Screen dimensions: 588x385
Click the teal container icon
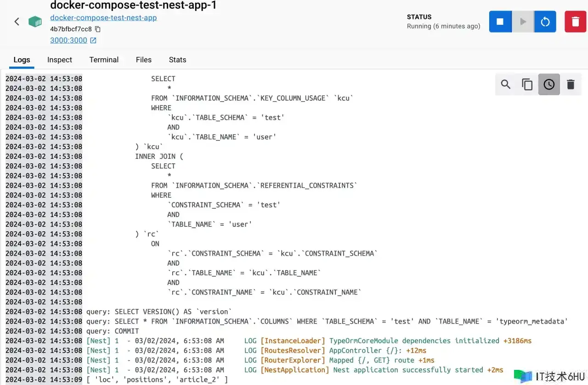click(x=35, y=22)
